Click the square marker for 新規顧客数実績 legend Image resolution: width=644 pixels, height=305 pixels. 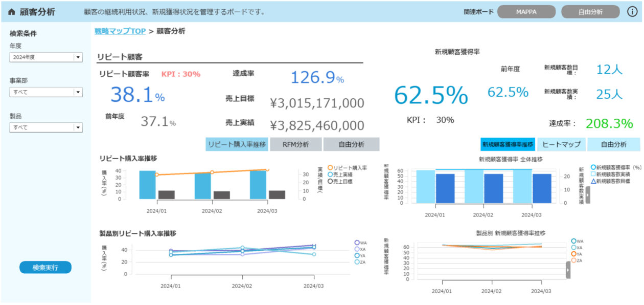593,174
